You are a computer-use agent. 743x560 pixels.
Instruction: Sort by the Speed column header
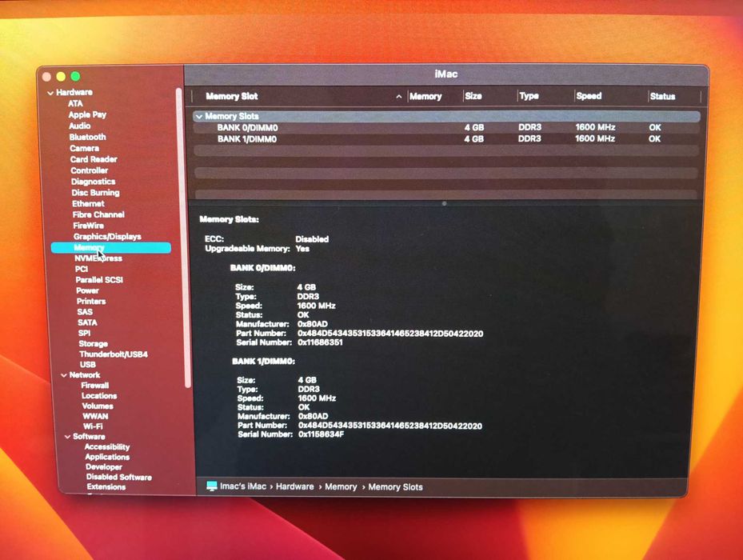tap(589, 96)
